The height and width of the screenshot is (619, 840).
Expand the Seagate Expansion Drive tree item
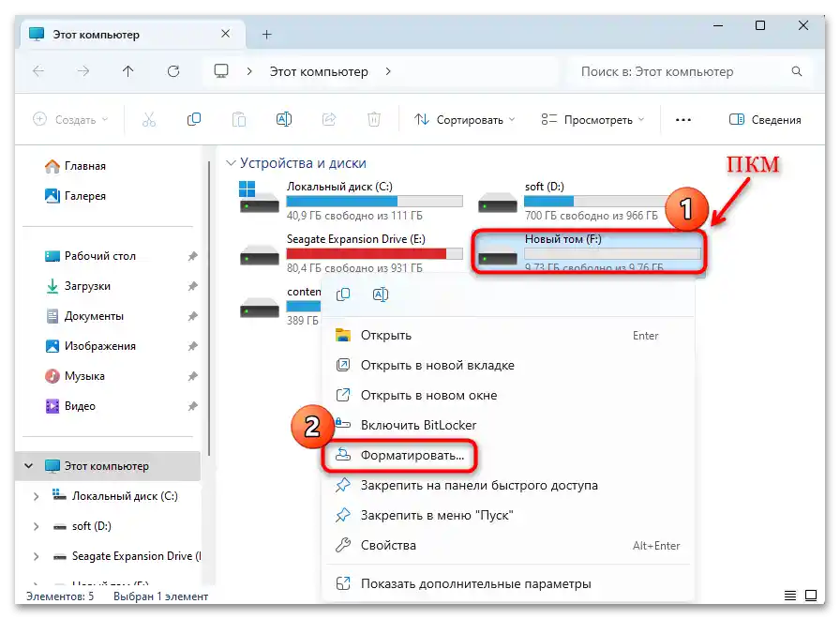(36, 555)
